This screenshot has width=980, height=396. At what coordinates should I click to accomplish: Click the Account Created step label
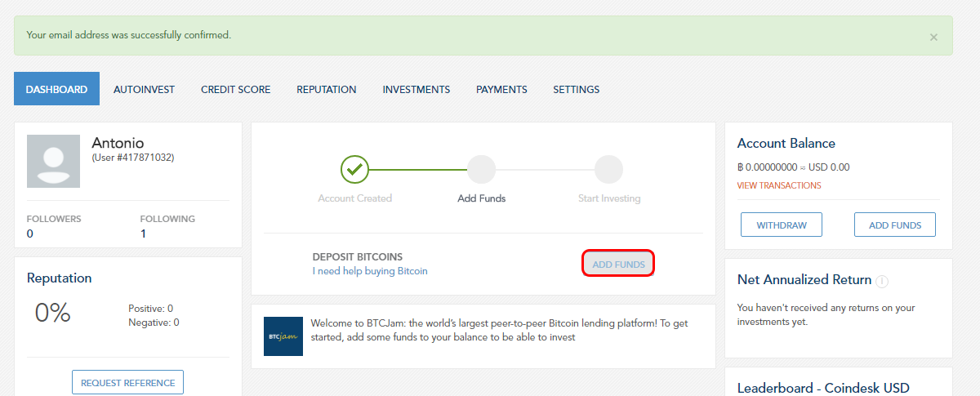(355, 198)
